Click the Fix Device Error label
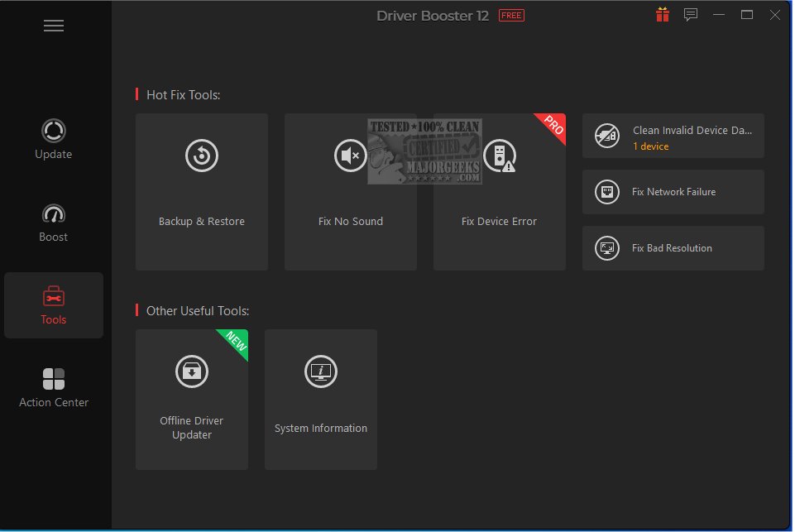 499,222
